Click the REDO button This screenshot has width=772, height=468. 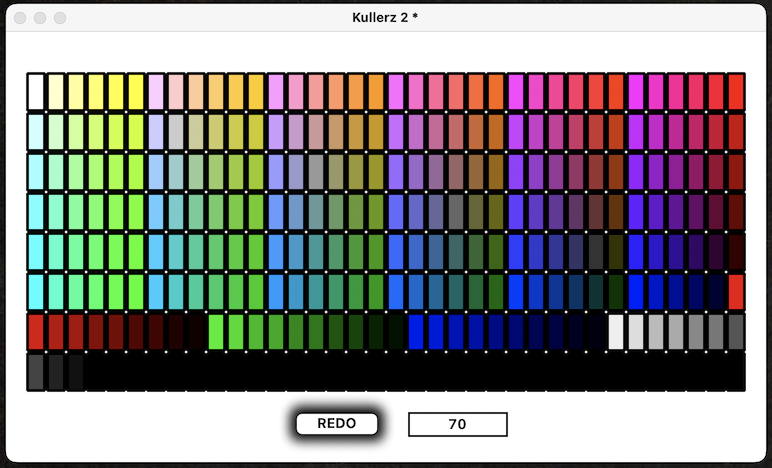pos(337,424)
